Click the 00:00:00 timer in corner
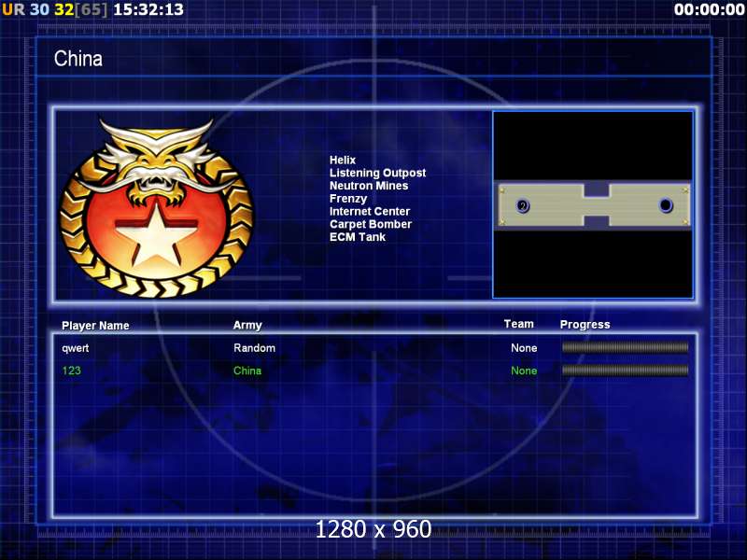Viewport: 747px width, 560px height. (x=710, y=9)
